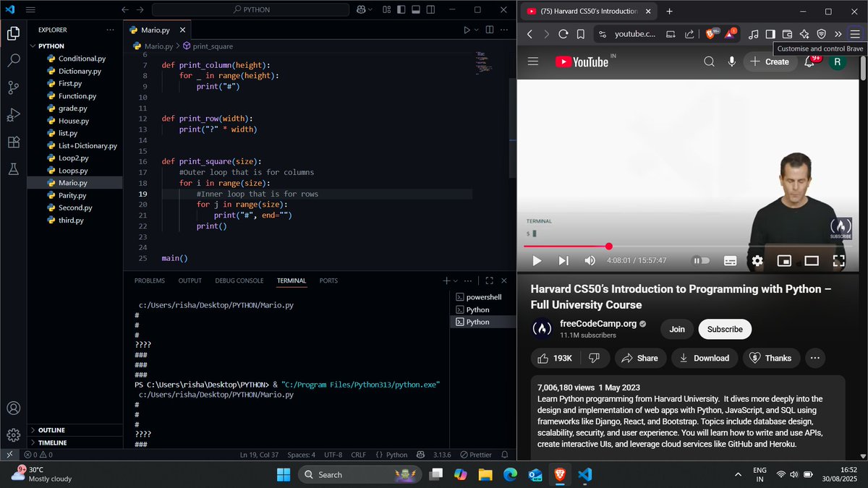The height and width of the screenshot is (488, 868).
Task: Open the YouTube guide hamburger menu
Action: click(533, 61)
